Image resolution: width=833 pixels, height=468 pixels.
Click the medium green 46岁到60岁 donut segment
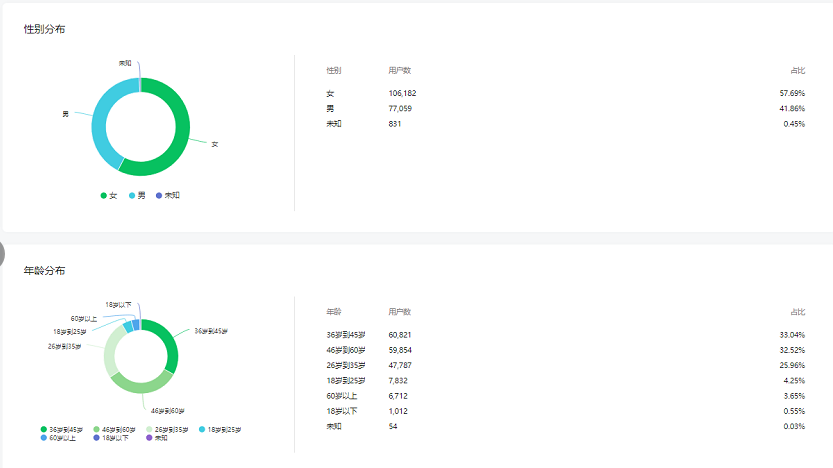point(142,386)
